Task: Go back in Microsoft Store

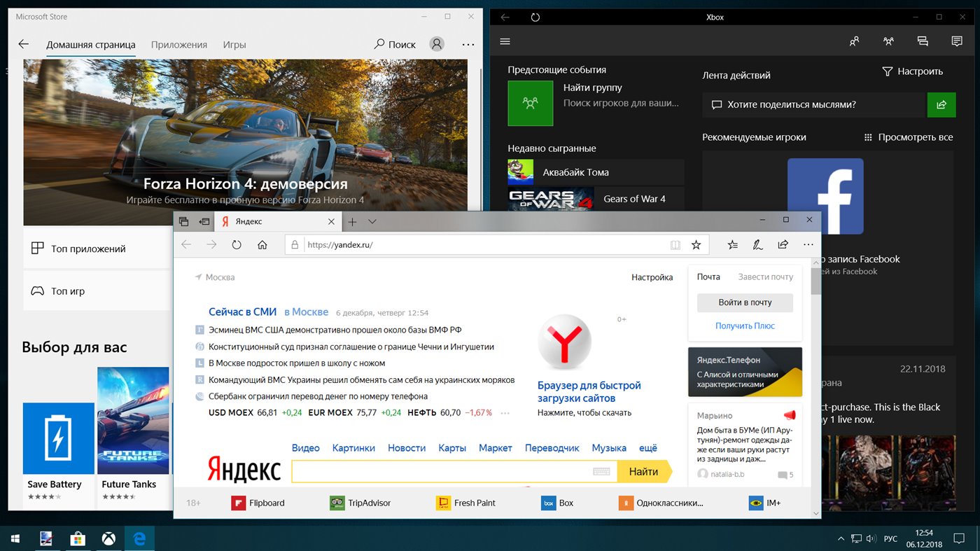Action: [x=23, y=44]
